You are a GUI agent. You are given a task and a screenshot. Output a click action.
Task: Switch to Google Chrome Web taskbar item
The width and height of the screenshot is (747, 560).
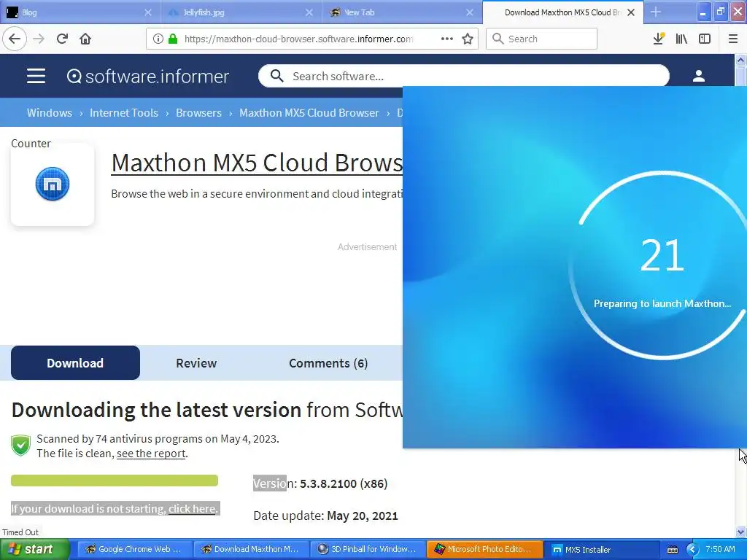point(133,549)
